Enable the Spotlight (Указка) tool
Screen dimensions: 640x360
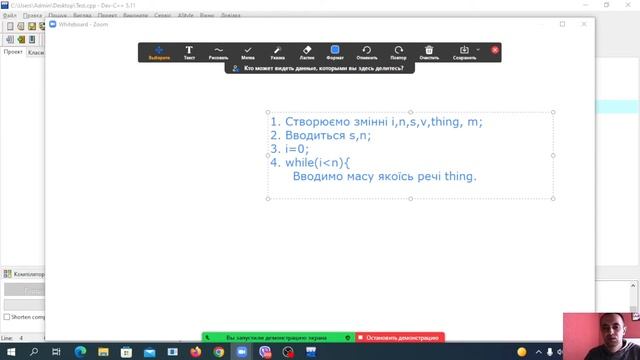coord(278,53)
